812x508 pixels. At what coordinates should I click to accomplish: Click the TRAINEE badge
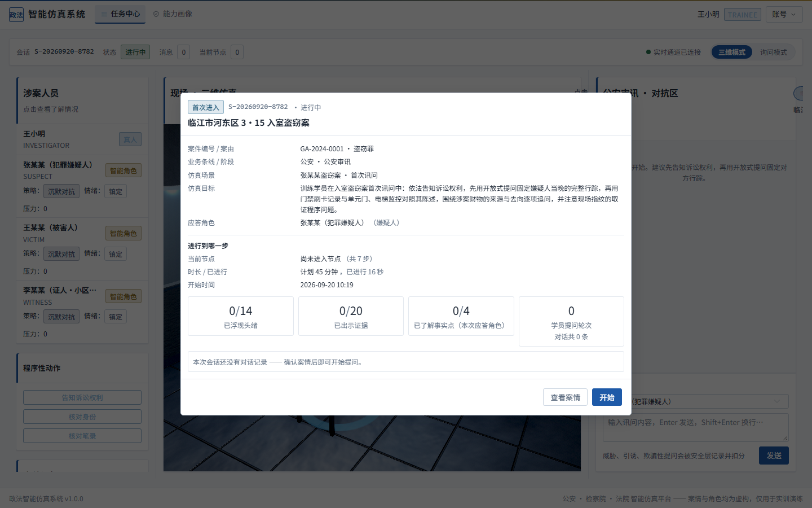tap(743, 15)
